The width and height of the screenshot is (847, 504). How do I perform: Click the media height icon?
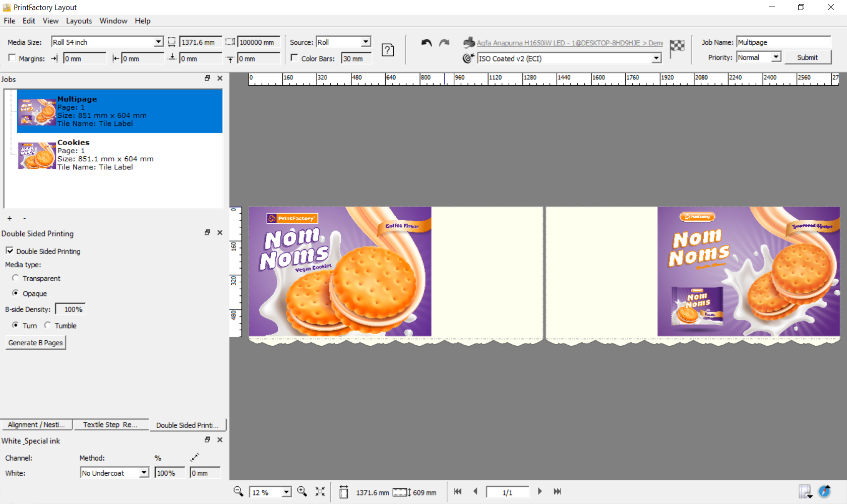coord(230,42)
